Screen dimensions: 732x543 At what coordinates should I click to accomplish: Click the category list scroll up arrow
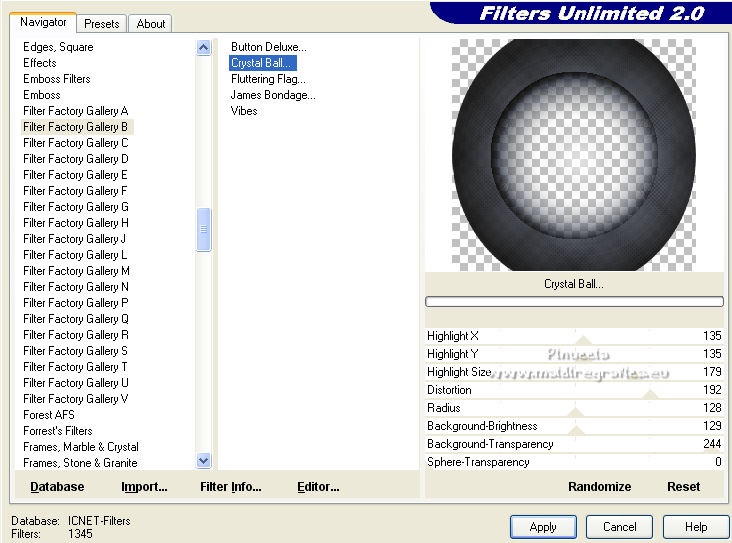[x=204, y=48]
